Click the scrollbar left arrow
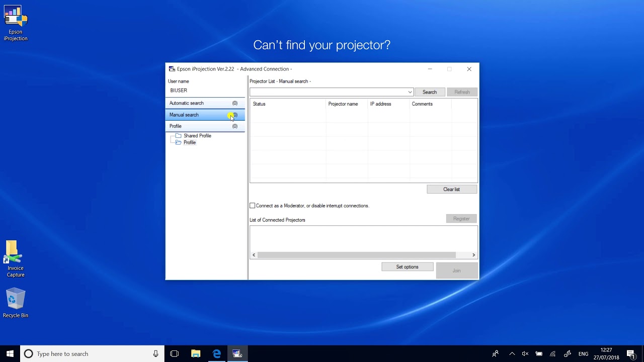Viewport: 644px width, 362px height. (x=254, y=255)
